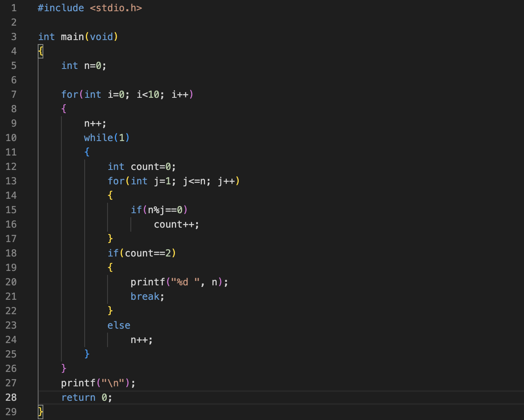Click the 'n%j==0' expression
The image size is (524, 420).
coord(165,210)
